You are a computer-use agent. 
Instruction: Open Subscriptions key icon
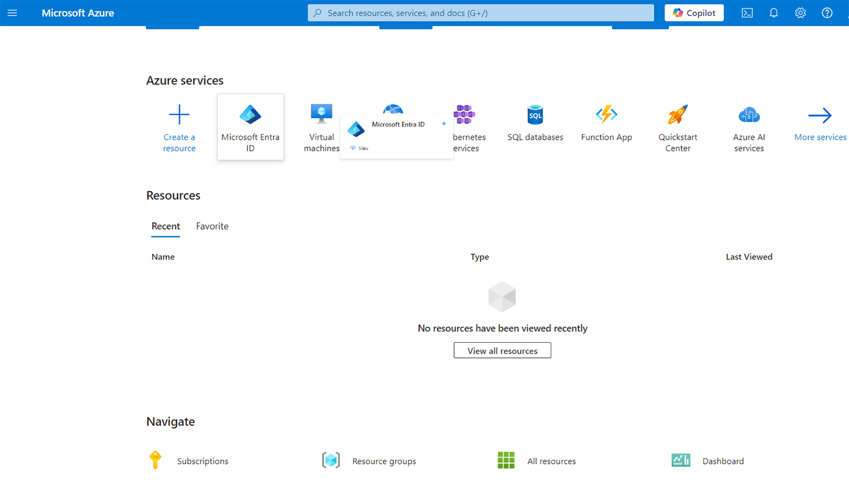155,460
